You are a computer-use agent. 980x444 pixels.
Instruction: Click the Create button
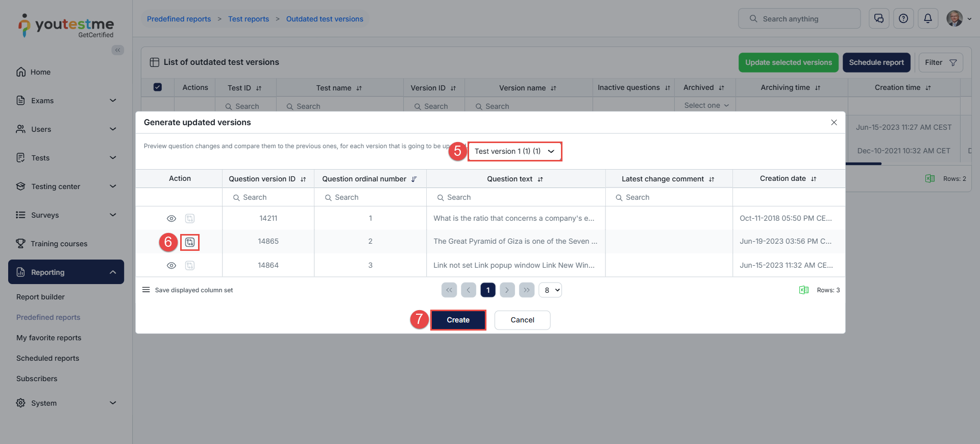[458, 320]
